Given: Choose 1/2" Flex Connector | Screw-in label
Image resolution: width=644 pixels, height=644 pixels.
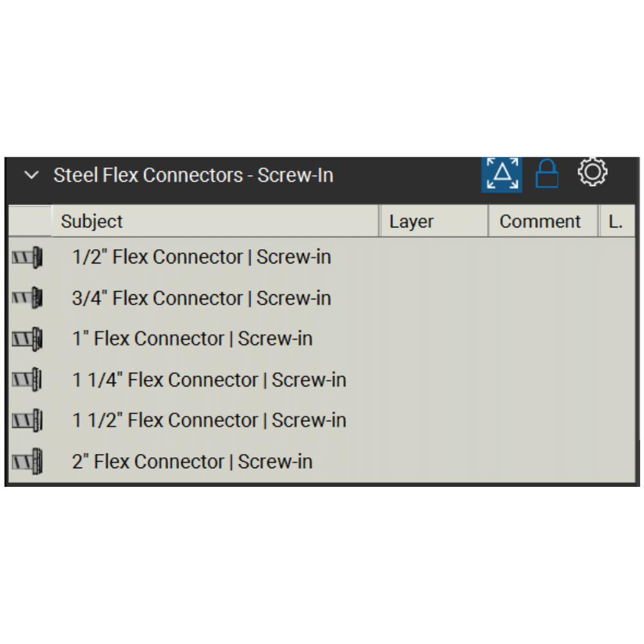Looking at the screenshot, I should coord(202,257).
